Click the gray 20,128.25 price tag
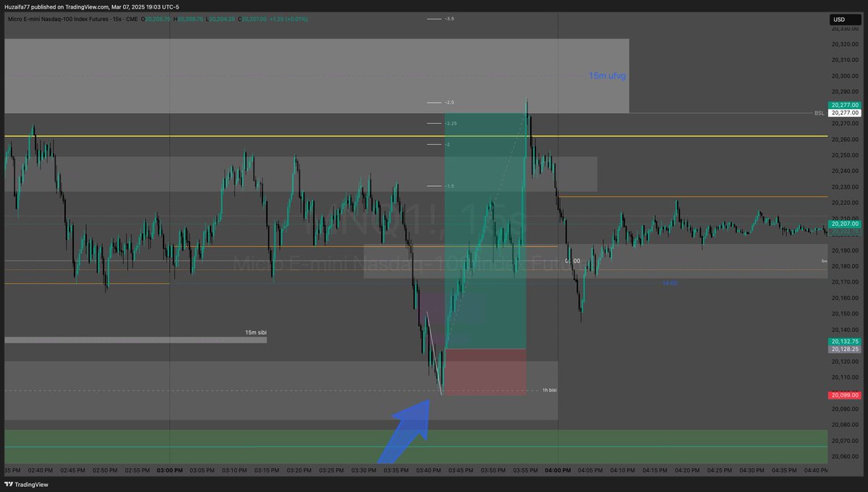Viewport: 868px width, 492px height. pyautogui.click(x=845, y=349)
